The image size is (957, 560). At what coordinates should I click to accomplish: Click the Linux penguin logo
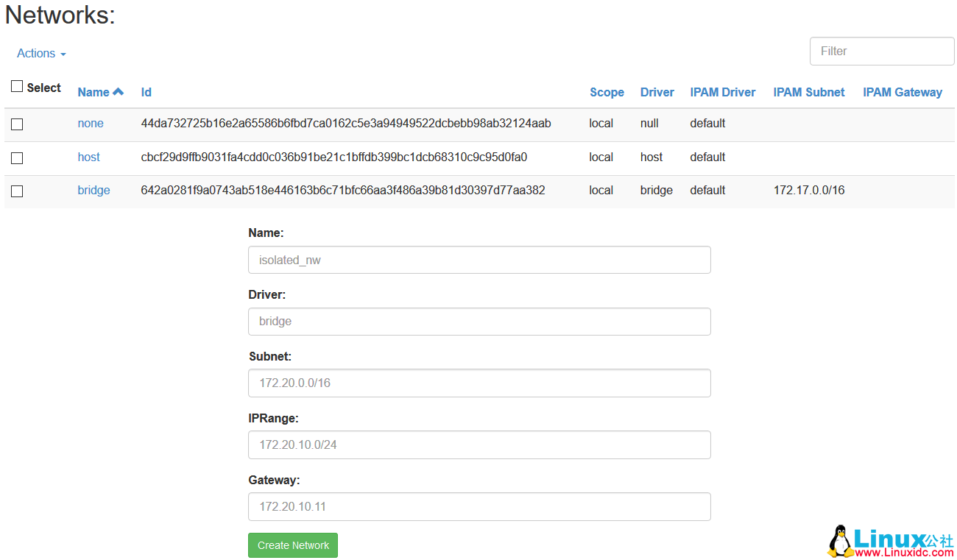(x=839, y=541)
